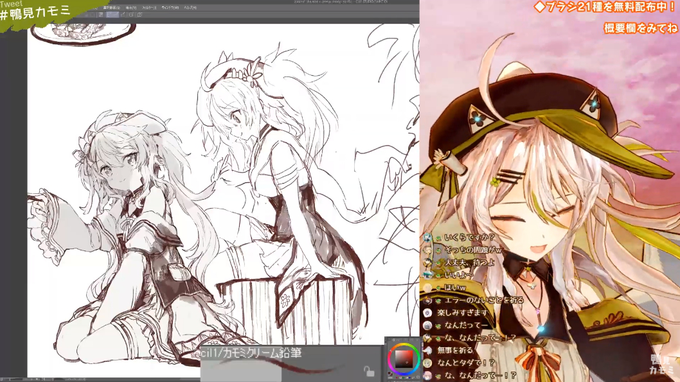Click avatar beside 楽しみすぎます comment

point(428,313)
